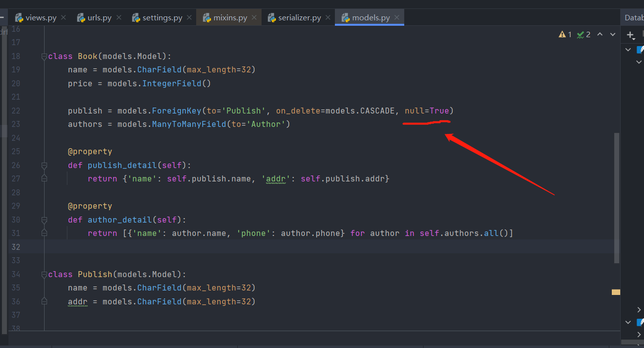
Task: Click the underlined addr variable on line 36
Action: (78, 301)
